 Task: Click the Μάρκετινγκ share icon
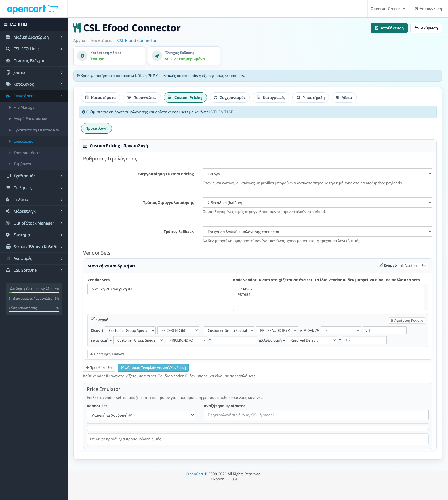click(x=8, y=211)
